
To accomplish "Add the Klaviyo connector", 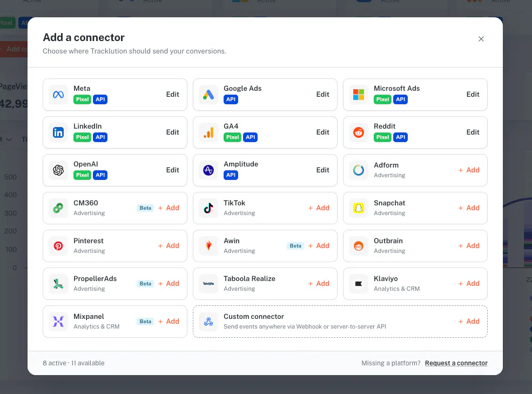I will (469, 284).
